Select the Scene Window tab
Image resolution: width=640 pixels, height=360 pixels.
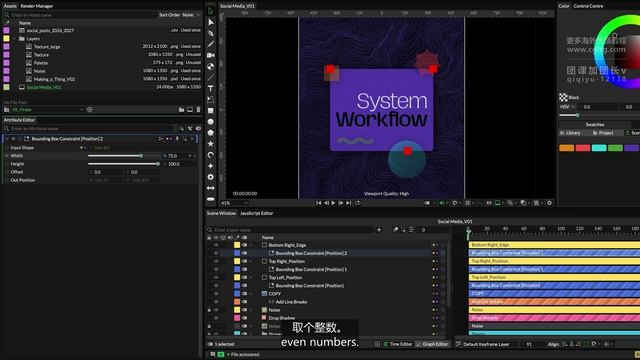[221, 213]
